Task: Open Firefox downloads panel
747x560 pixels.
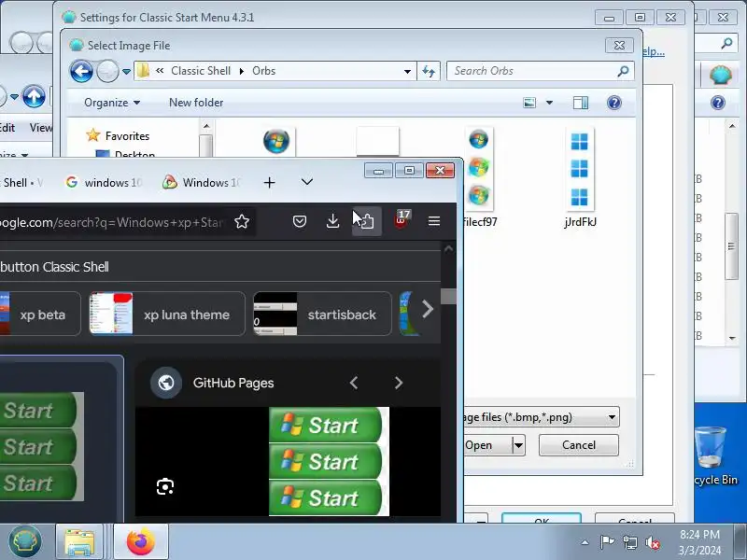Action: pos(333,221)
